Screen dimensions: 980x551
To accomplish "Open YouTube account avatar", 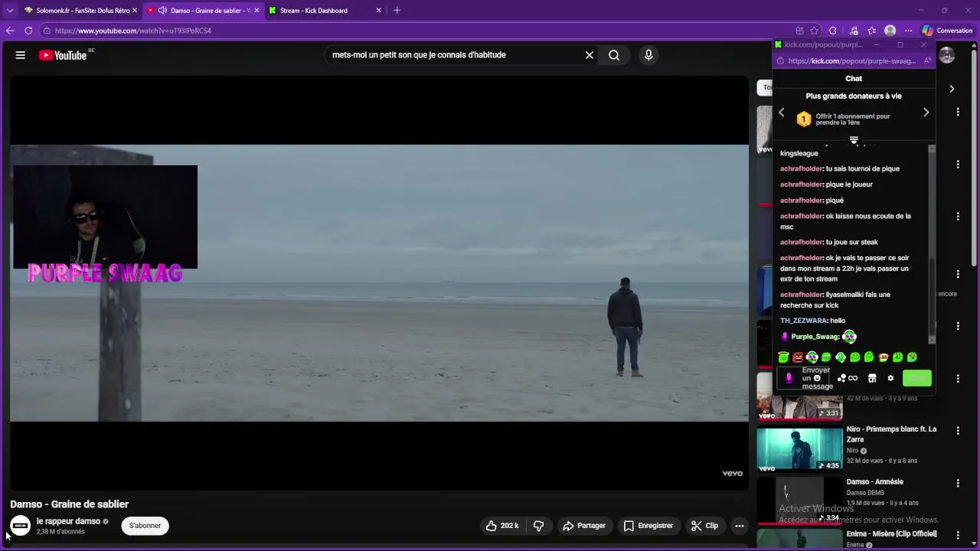I will [947, 55].
